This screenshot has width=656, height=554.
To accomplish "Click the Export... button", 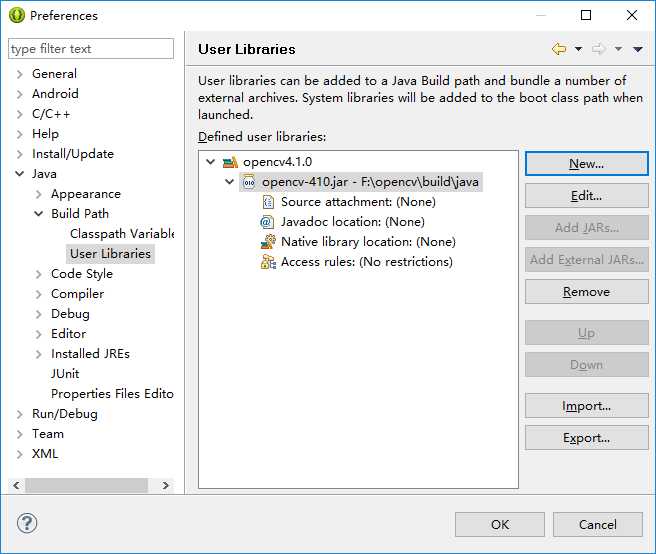I will click(587, 438).
